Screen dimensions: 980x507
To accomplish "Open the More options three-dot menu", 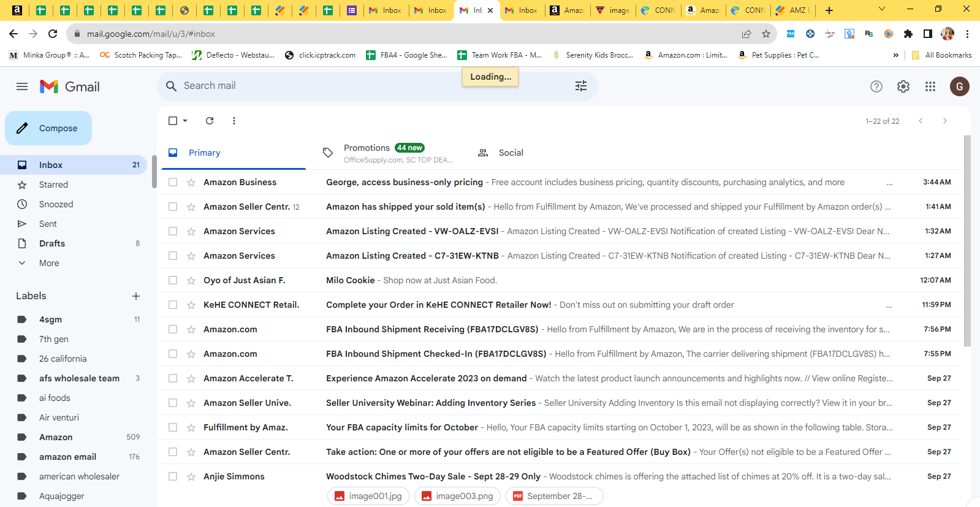I will pos(234,121).
